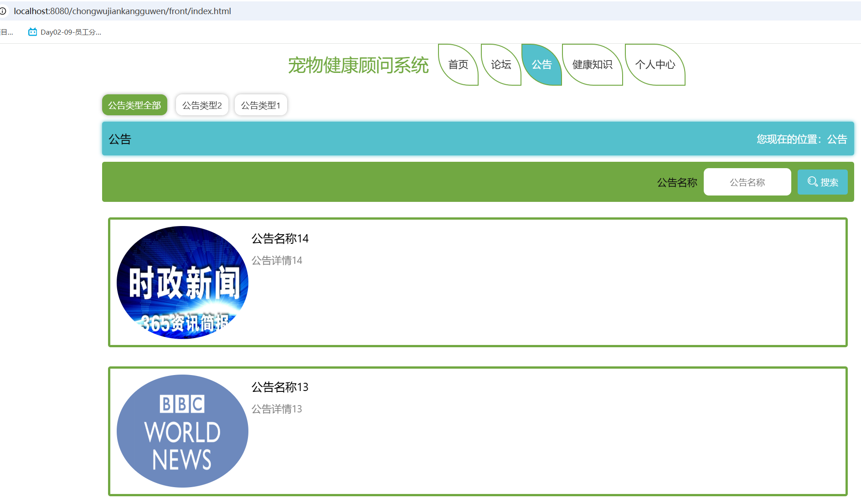This screenshot has height=504, width=861.
Task: Click the BBC World News thumbnail of 公告名称13
Action: [182, 431]
